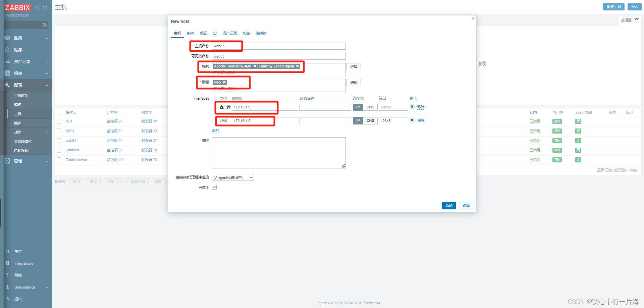Viewport: 644px width, 308px height.
Task: Remove the JMX interface via 移除
Action: [x=421, y=120]
